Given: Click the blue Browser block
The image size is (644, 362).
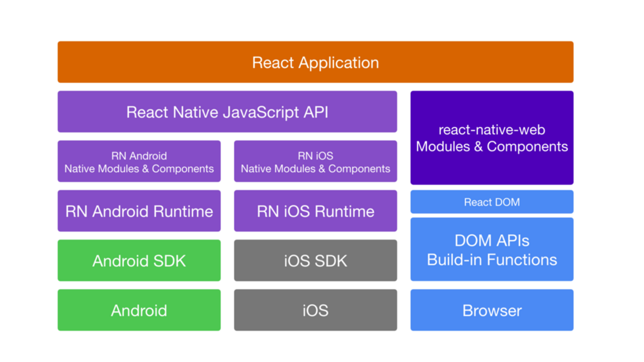Looking at the screenshot, I should pyautogui.click(x=491, y=310).
